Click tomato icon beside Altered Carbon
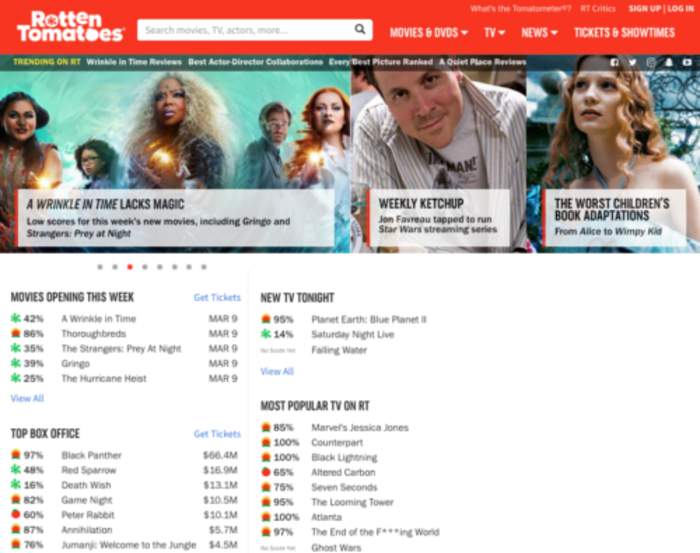Image resolution: width=700 pixels, height=553 pixels. click(x=266, y=472)
